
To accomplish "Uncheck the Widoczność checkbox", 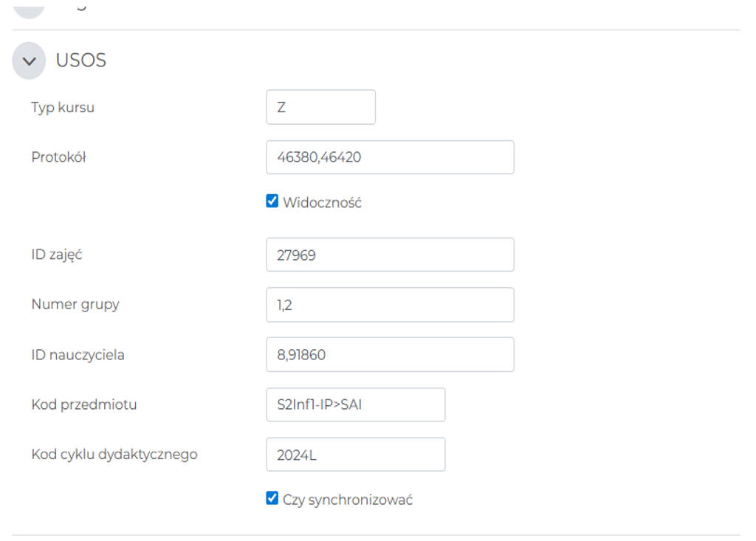I will (272, 201).
